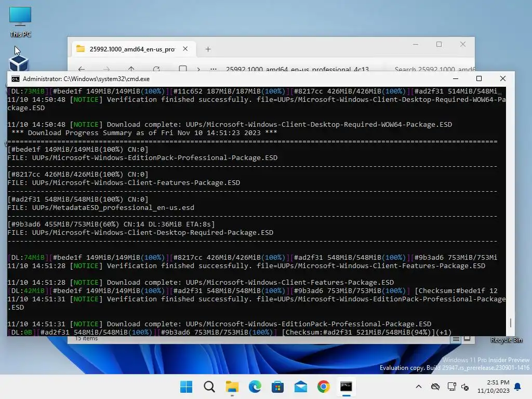Close the cmd.exe window

[x=503, y=79]
